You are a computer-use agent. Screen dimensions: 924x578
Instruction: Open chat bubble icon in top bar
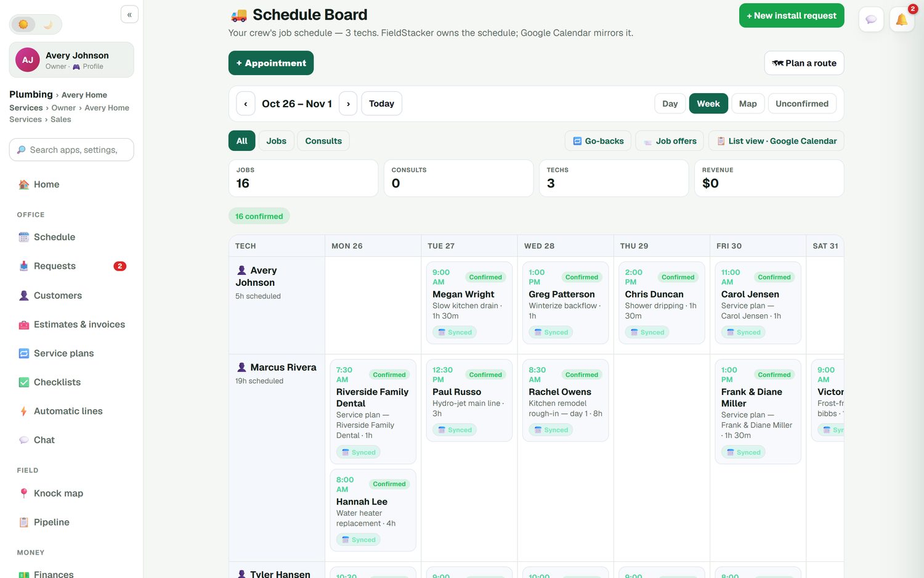click(x=871, y=20)
